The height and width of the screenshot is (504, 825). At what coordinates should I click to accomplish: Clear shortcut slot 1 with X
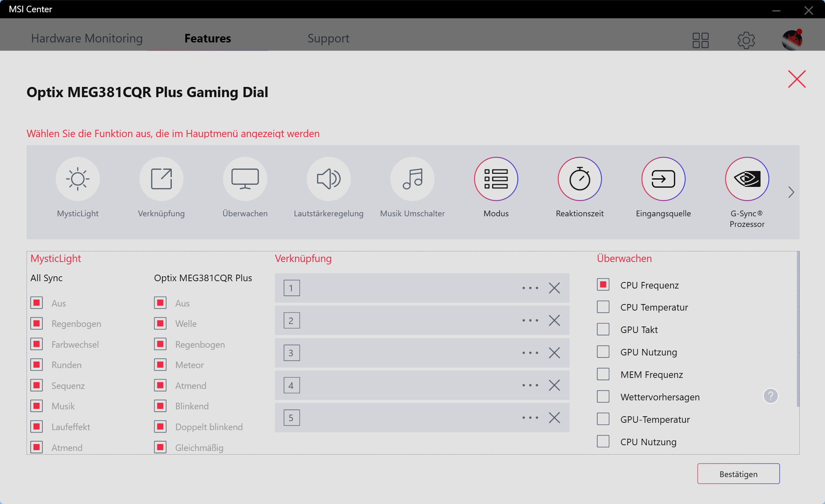coord(554,288)
